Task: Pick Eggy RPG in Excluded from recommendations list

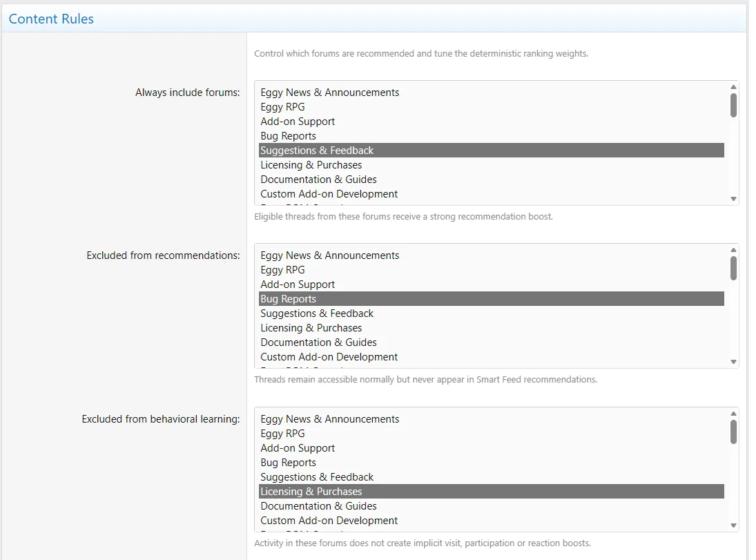Action: tap(492, 270)
